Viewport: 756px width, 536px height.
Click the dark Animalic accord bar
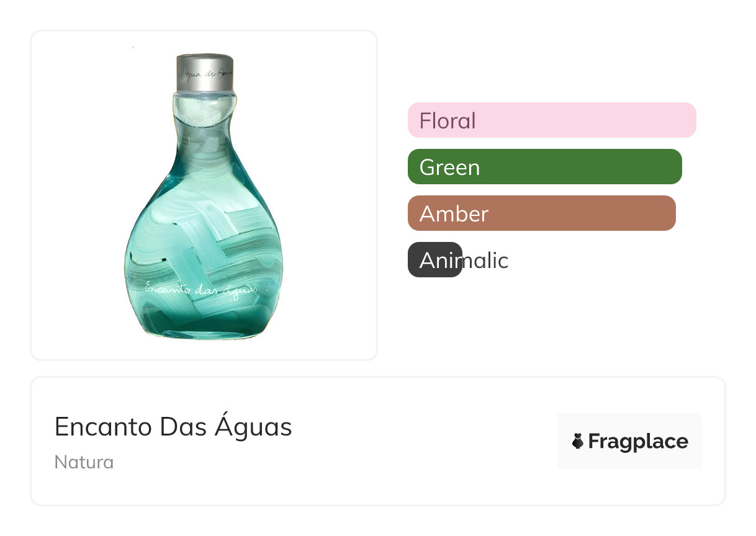[434, 260]
